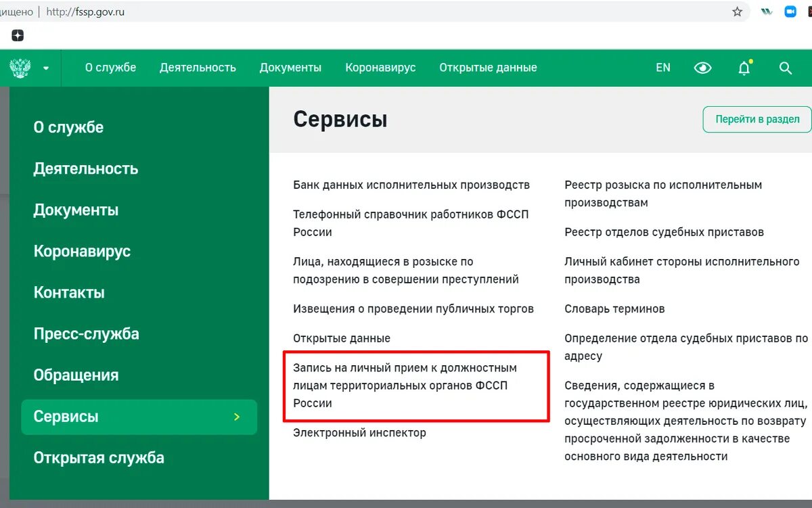812x508 pixels.
Task: Open Сведения в государственном реестре юридических лиц
Action: point(686,421)
